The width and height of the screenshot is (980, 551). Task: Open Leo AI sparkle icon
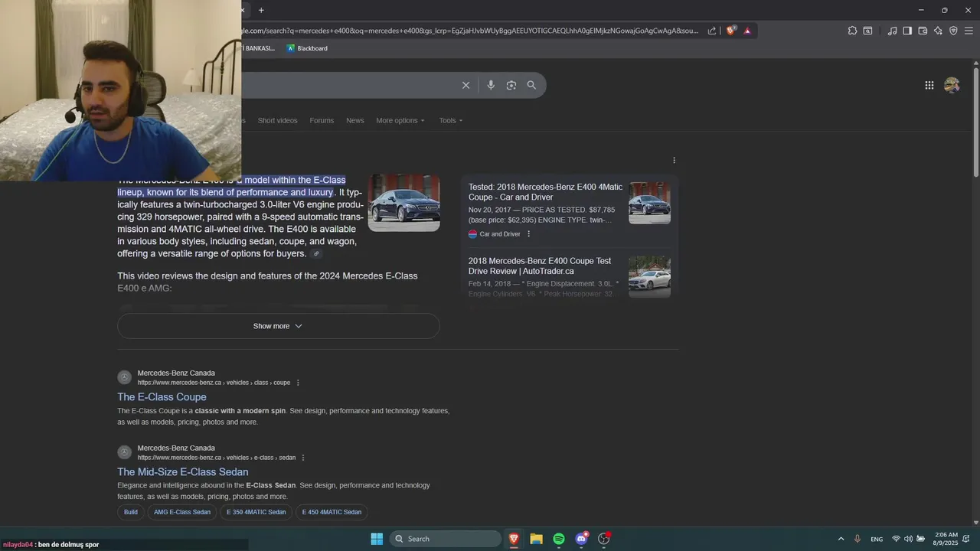(x=938, y=31)
